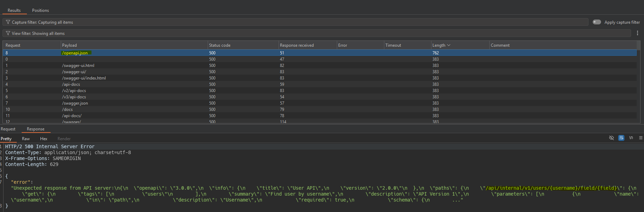
Task: Switch to Hex response view
Action: point(44,139)
